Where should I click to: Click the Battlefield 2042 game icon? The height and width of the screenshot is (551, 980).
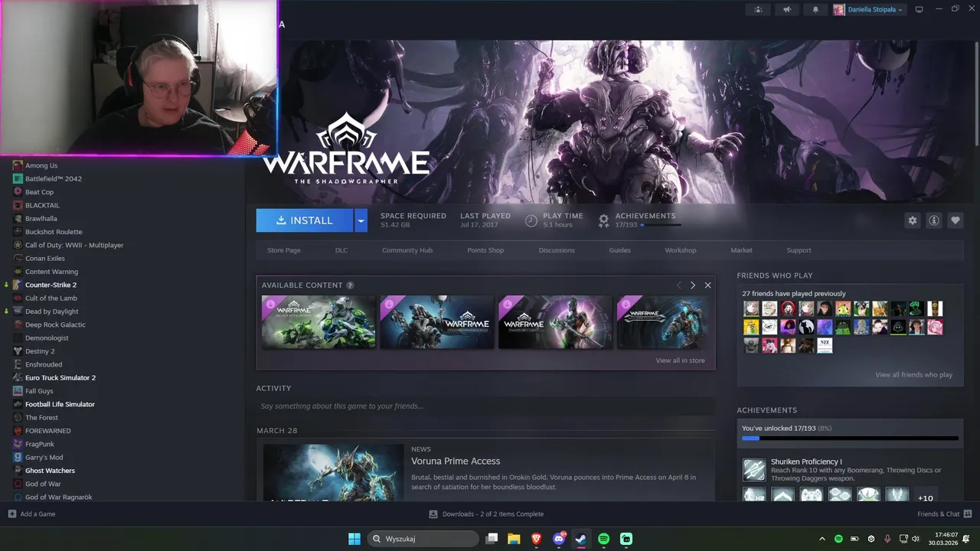pyautogui.click(x=18, y=178)
